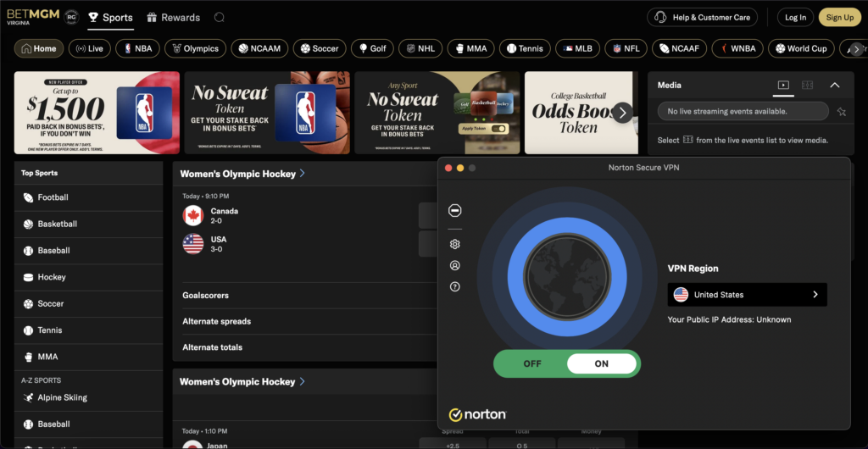Open the RG responsible gaming badge
Image resolution: width=868 pixels, height=449 pixels.
pos(71,17)
